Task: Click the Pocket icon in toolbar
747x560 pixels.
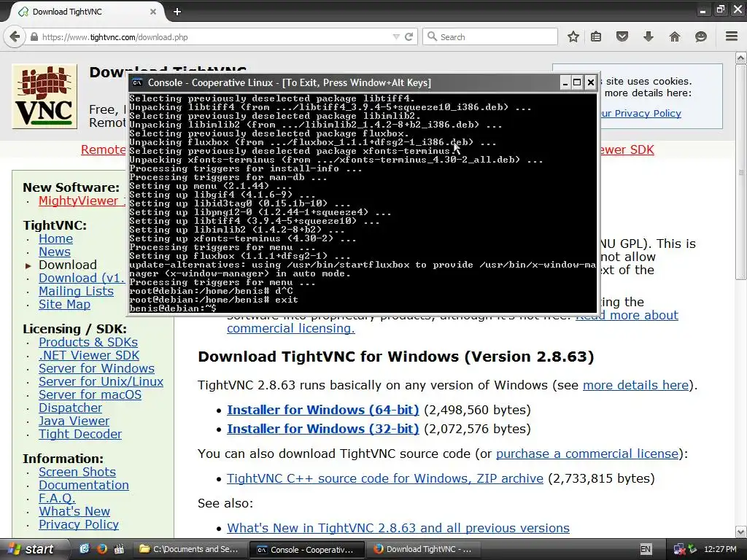Action: 622,36
